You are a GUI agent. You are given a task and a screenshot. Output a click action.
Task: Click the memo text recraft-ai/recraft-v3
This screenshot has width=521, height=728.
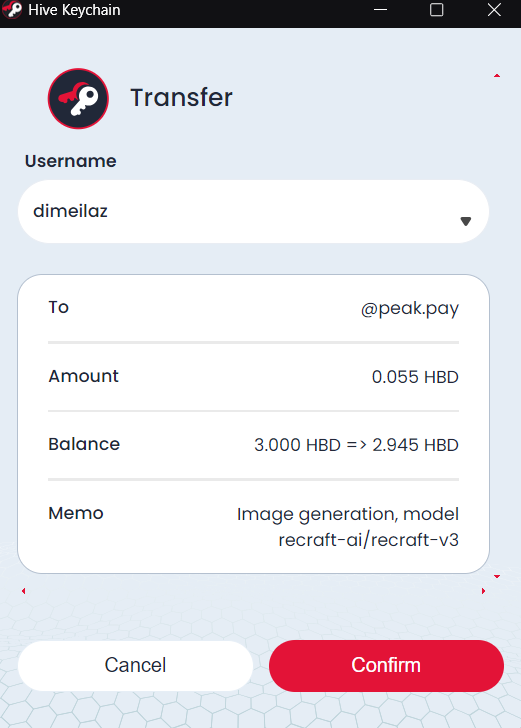[x=368, y=540]
